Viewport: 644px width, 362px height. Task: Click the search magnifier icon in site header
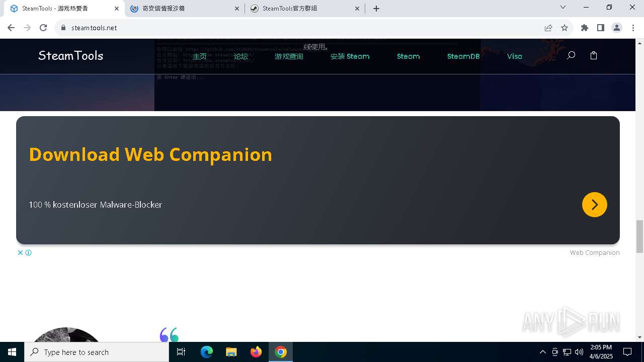coord(571,56)
